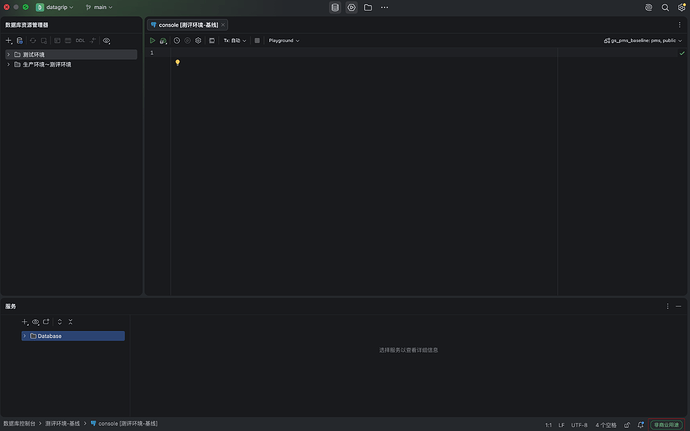
Task: Click the search everywhere magnifier icon
Action: click(665, 7)
